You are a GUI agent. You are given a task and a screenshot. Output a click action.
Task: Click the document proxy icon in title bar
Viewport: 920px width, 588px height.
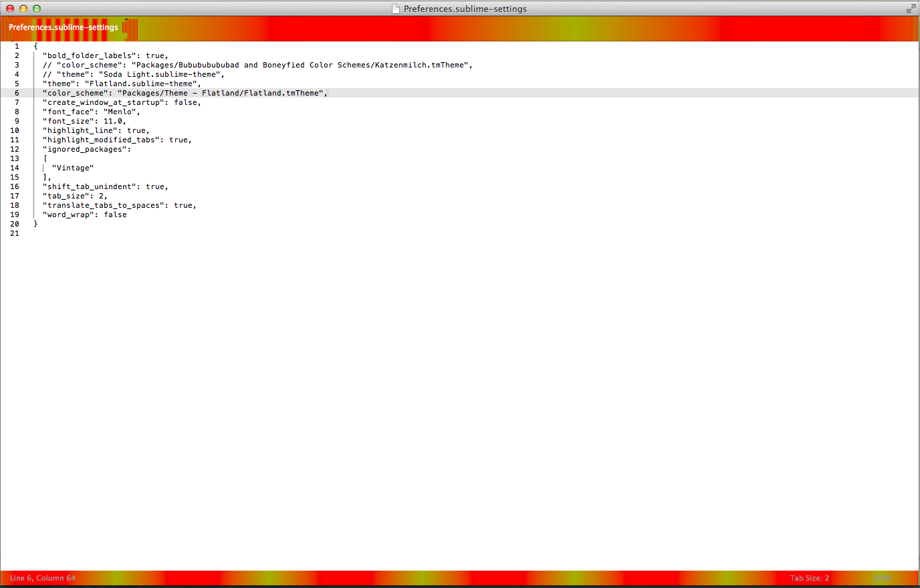(x=396, y=9)
